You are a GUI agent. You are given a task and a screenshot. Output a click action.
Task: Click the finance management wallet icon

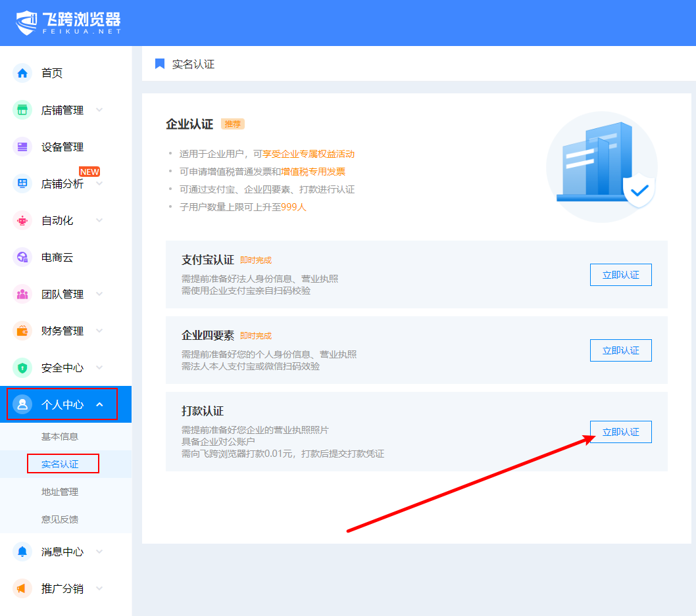(x=22, y=331)
